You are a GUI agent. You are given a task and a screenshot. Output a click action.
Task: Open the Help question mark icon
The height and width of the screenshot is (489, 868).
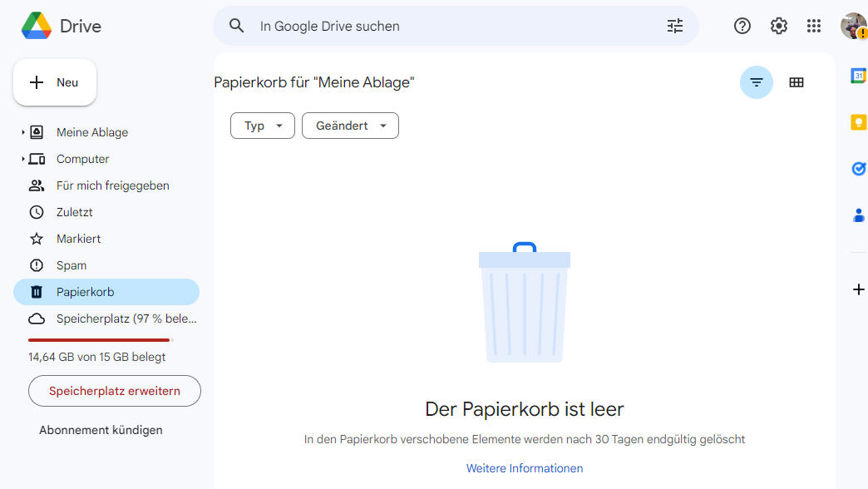pyautogui.click(x=742, y=26)
